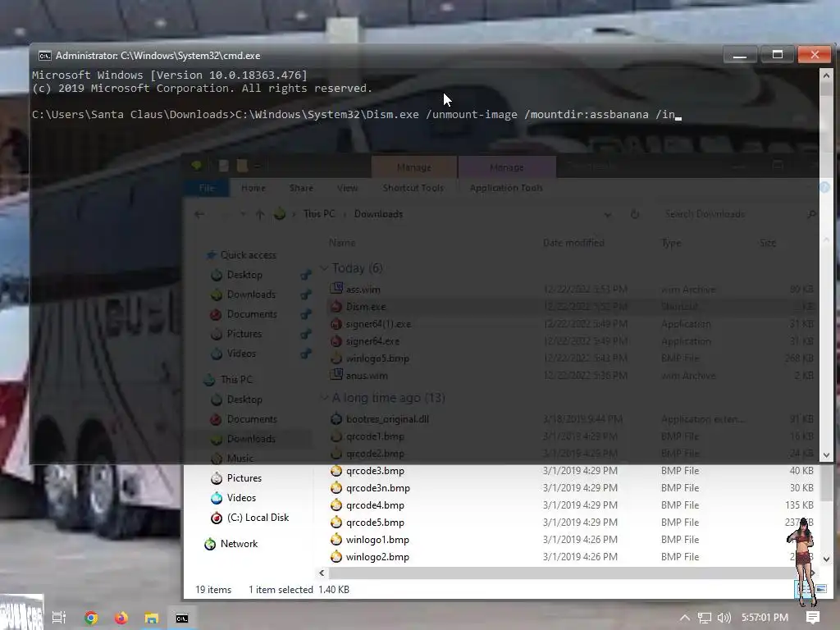The image size is (840, 630).
Task: Click the "19 items" status text
Action: click(x=213, y=590)
